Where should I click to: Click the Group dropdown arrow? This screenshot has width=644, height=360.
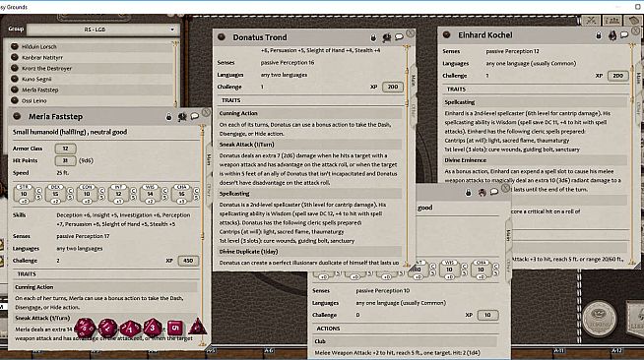[x=172, y=30]
